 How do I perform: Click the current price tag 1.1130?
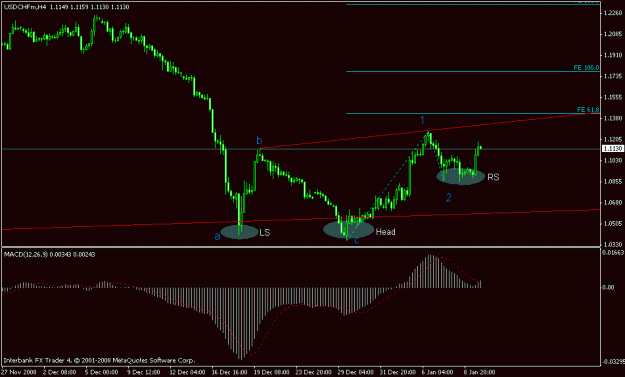[613, 148]
